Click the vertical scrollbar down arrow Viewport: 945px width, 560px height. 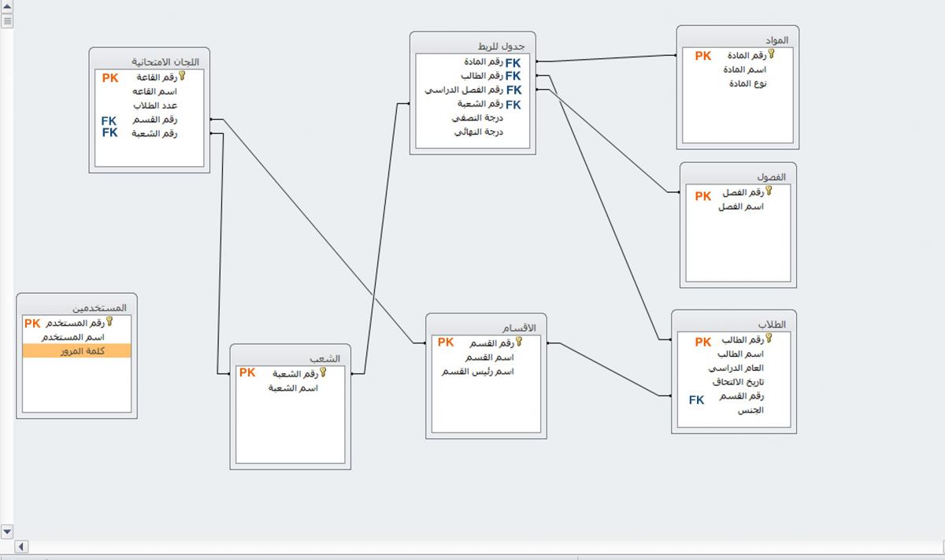(x=7, y=531)
